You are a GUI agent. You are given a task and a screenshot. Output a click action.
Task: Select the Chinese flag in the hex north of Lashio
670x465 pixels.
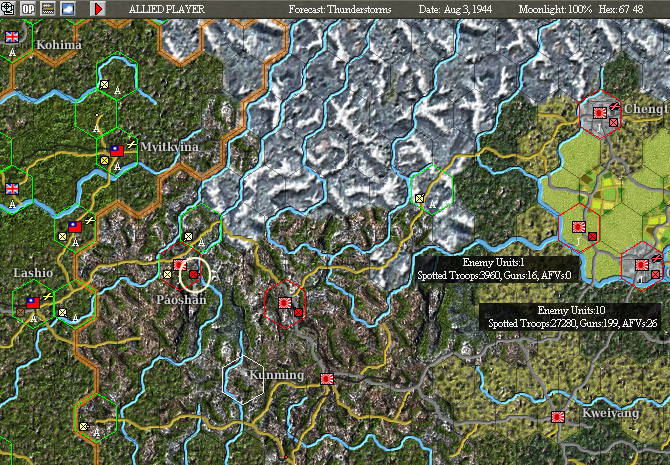pyautogui.click(x=75, y=227)
